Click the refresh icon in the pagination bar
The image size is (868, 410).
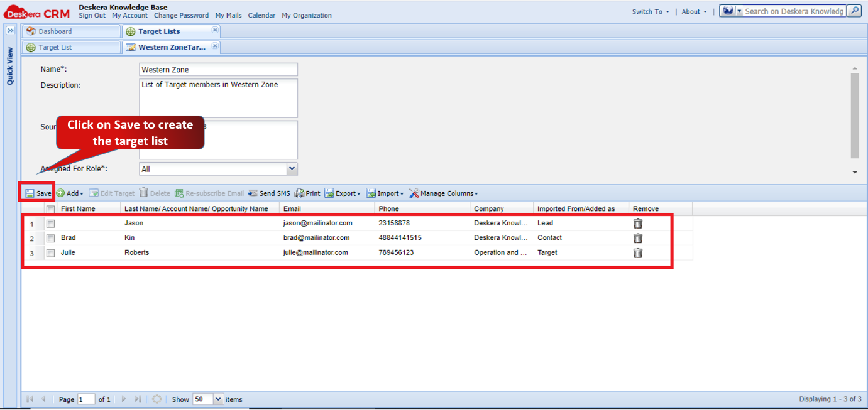(157, 399)
